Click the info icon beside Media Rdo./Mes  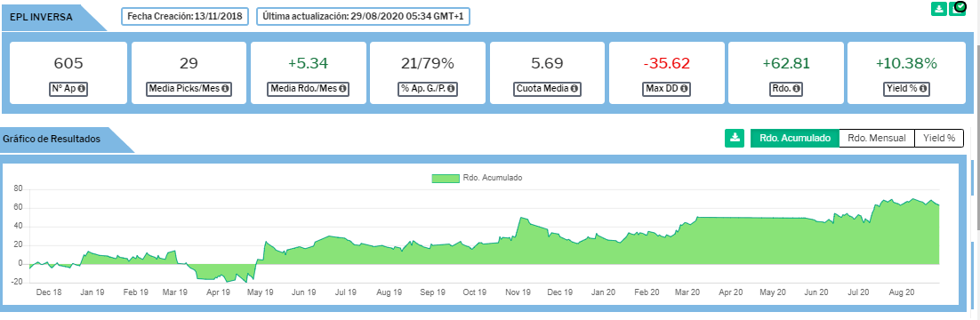pos(342,89)
